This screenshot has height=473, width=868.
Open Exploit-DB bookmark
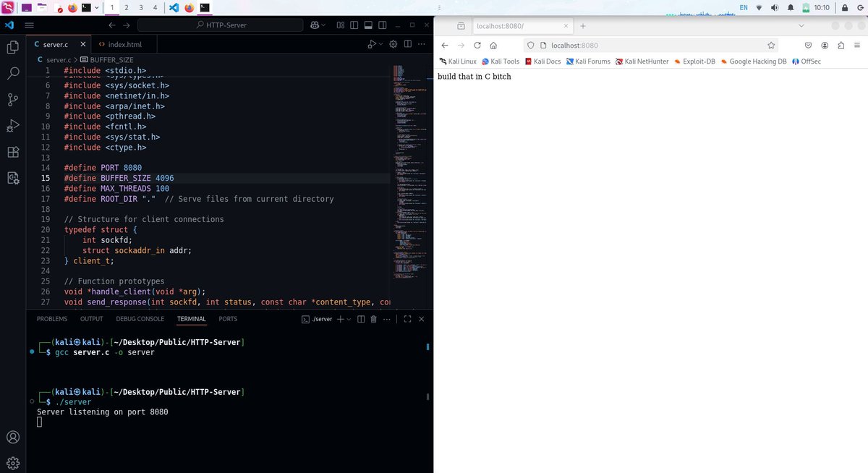point(694,61)
